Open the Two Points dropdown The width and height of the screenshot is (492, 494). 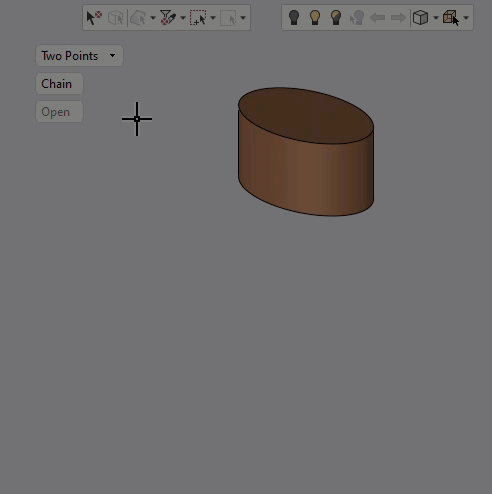(x=79, y=56)
